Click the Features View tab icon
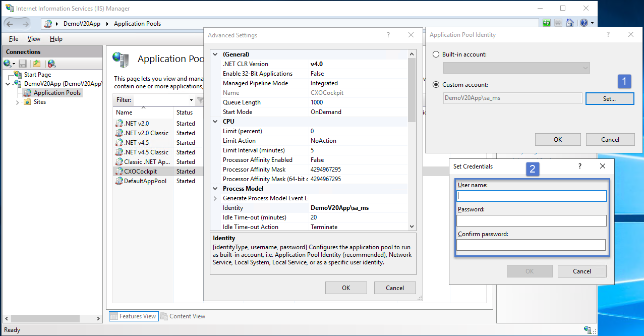Image resolution: width=644 pixels, height=336 pixels. click(x=114, y=316)
